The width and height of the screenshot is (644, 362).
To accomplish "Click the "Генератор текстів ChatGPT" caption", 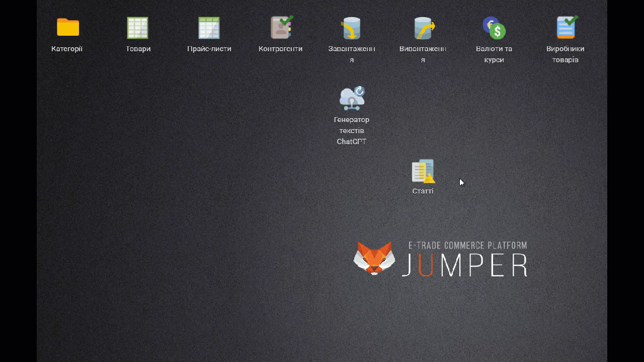I will click(352, 131).
